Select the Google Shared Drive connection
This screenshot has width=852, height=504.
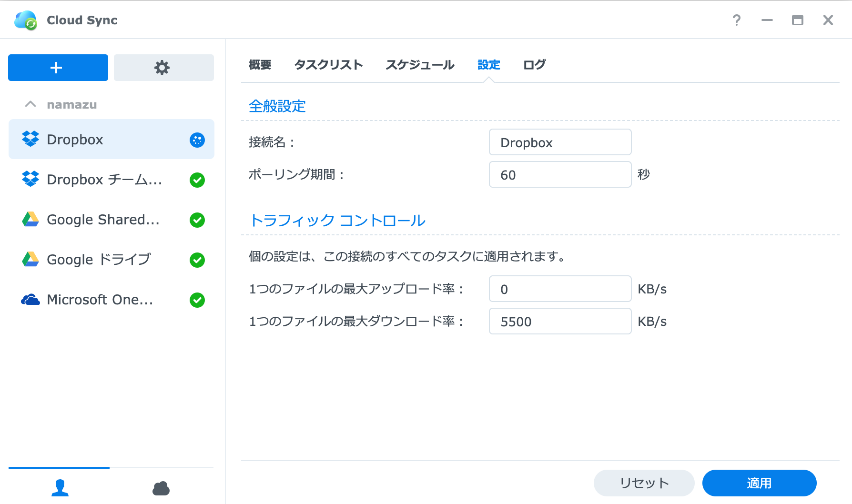tap(103, 220)
